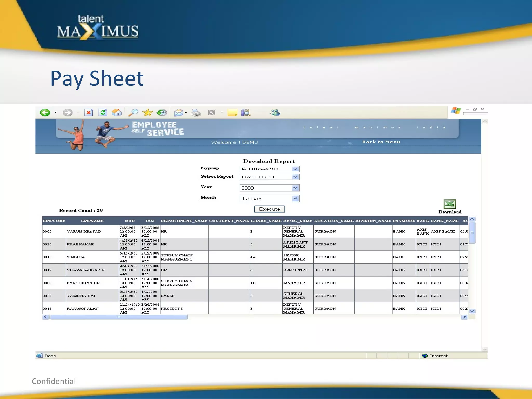Select the PARTHIBAN NR name cell

(x=92, y=283)
